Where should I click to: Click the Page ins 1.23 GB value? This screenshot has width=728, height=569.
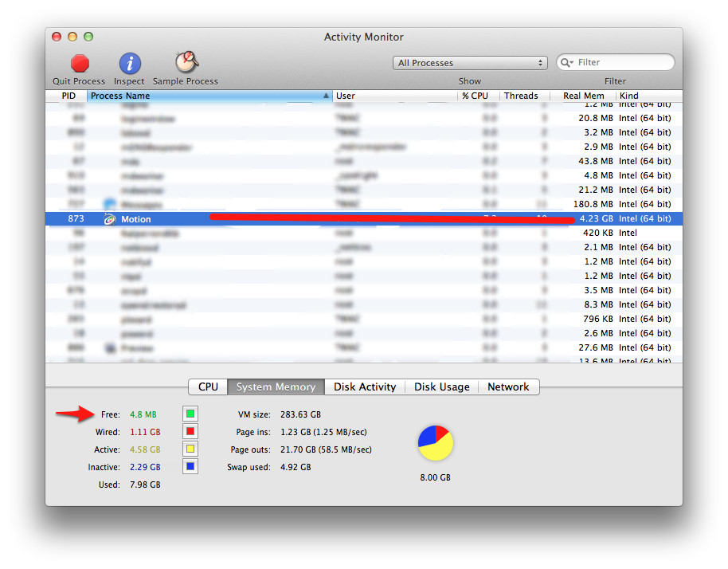[x=323, y=432]
